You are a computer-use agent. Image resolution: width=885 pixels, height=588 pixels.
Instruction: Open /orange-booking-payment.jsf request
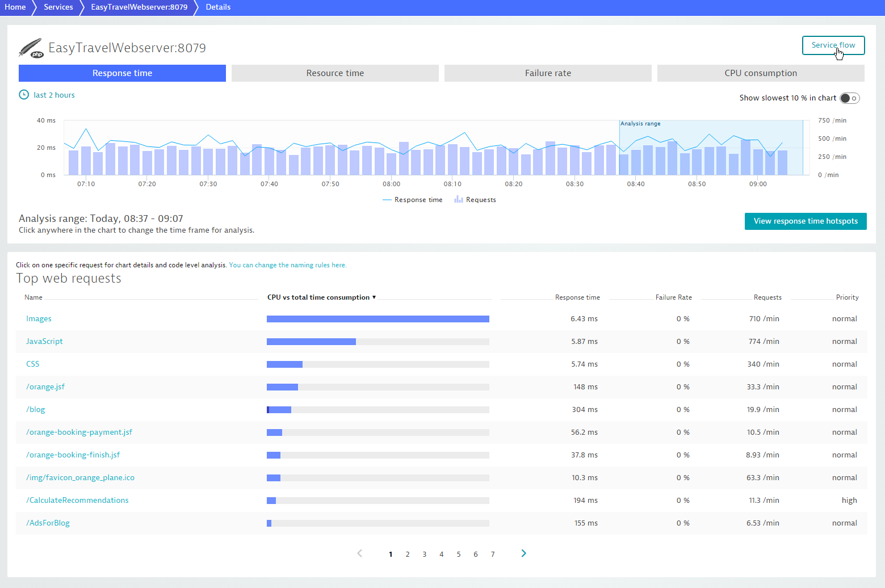(x=79, y=432)
